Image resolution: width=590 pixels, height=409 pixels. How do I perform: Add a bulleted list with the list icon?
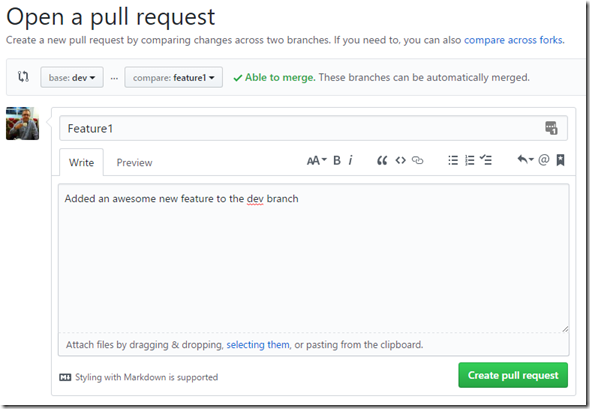(453, 161)
